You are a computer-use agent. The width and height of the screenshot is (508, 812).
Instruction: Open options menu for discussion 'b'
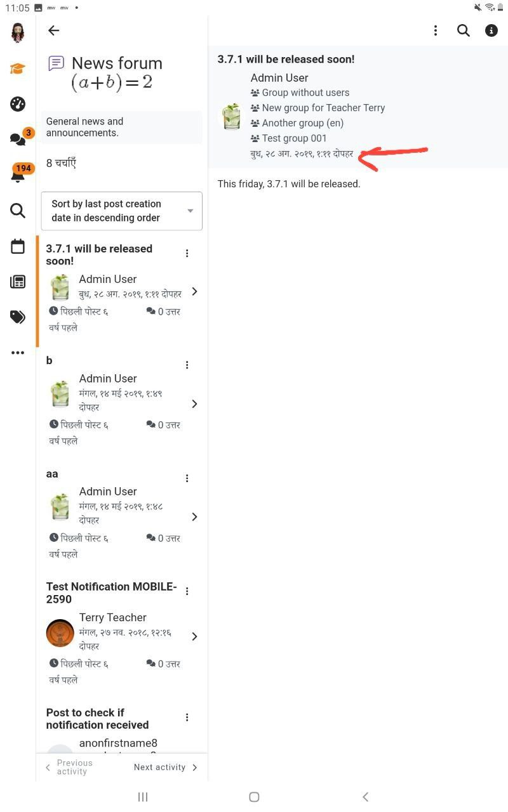[187, 365]
